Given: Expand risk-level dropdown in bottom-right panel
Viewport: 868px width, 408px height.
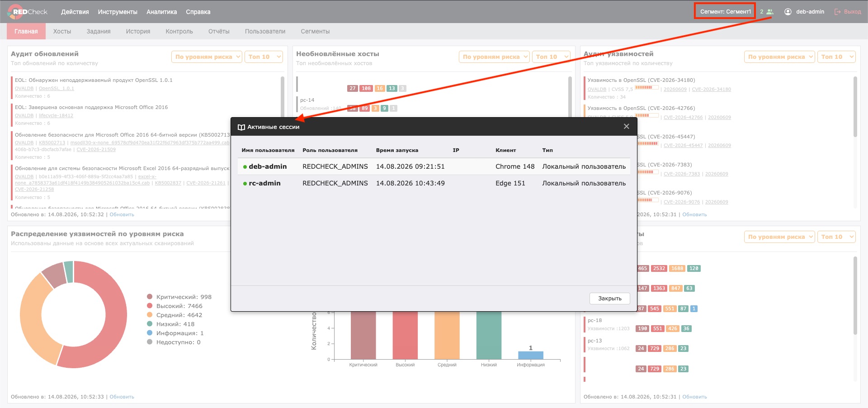Looking at the screenshot, I should [x=780, y=237].
